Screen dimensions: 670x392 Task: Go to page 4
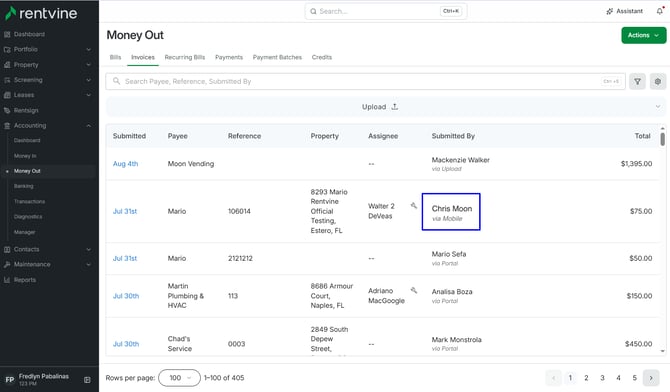tap(618, 378)
